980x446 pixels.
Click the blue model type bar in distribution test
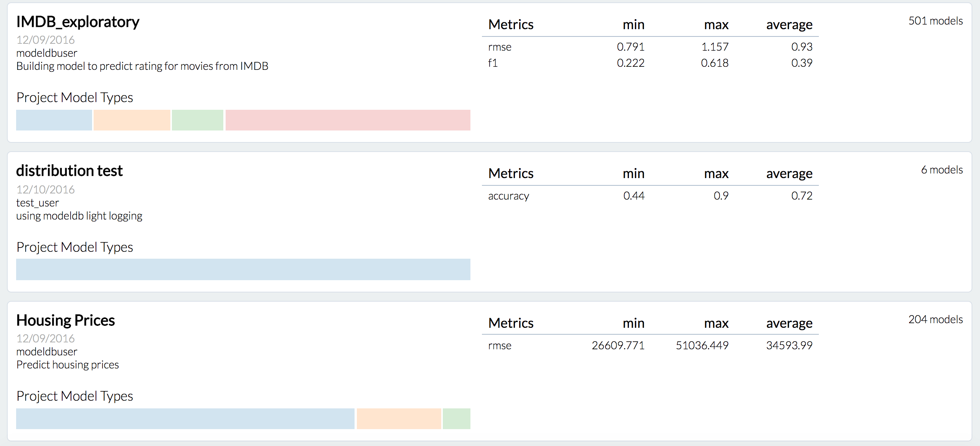click(x=243, y=269)
